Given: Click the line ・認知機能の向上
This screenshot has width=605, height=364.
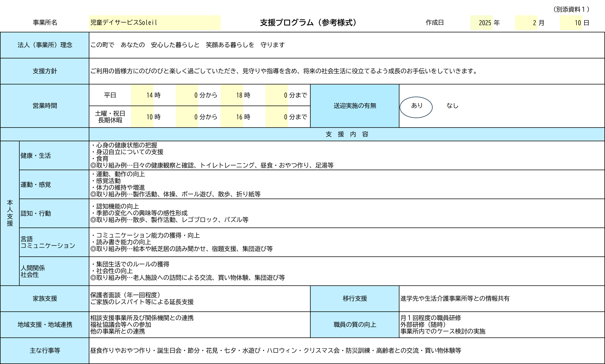Looking at the screenshot, I should [115, 206].
